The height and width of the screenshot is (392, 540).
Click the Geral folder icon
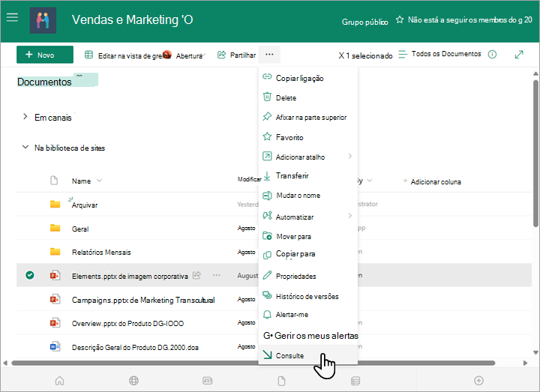pyautogui.click(x=55, y=228)
